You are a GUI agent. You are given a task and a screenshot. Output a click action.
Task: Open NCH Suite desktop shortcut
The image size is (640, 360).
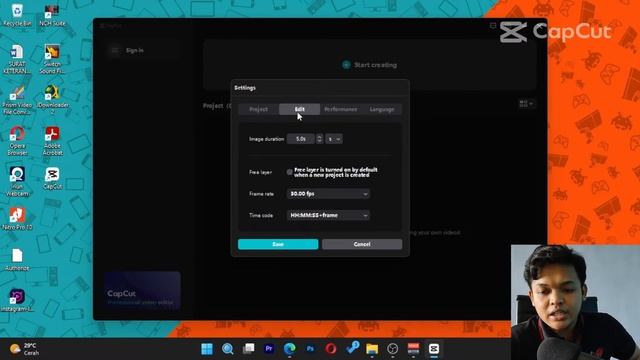[52, 15]
